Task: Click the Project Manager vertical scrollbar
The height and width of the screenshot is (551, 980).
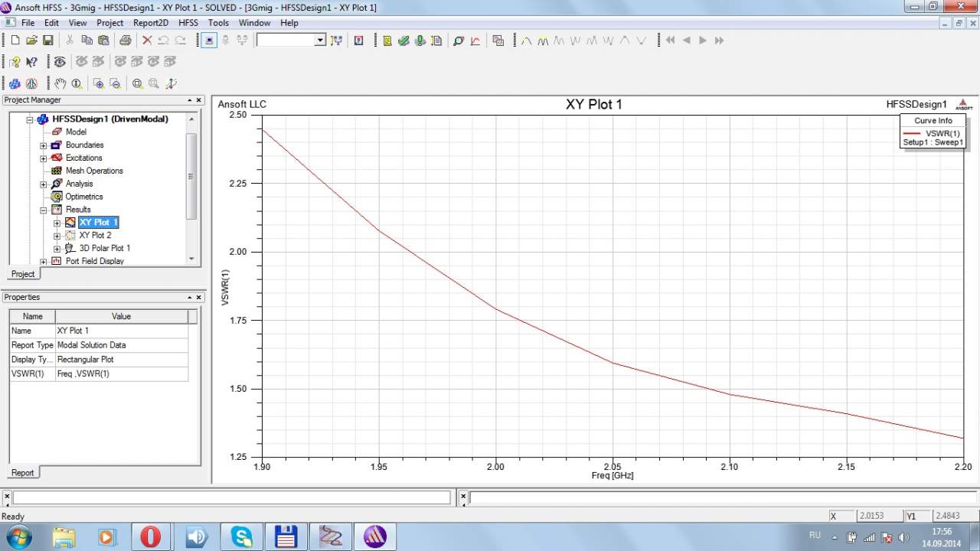Action: tap(191, 176)
